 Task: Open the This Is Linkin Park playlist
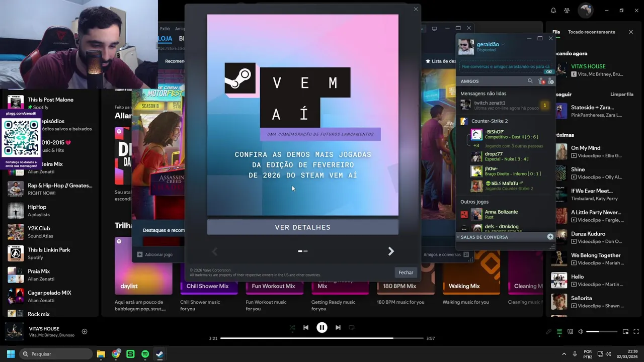point(49,253)
